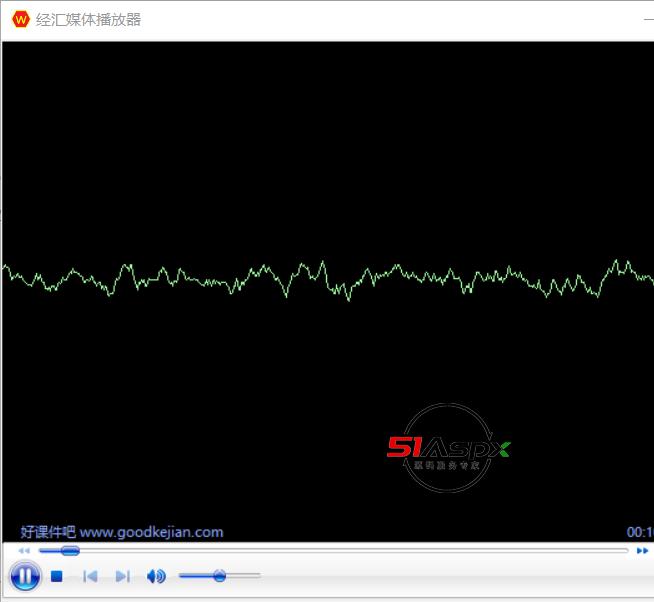
Task: Click blank control bar area right of volume slider
Action: [x=450, y=576]
